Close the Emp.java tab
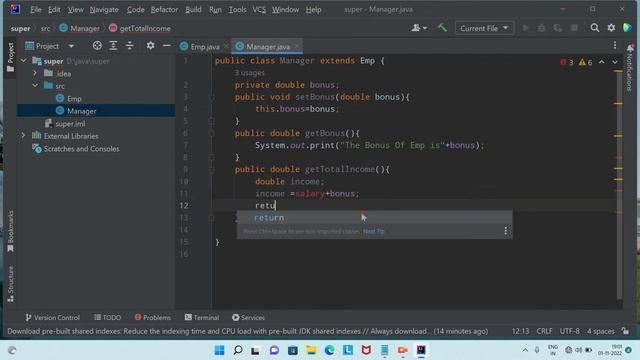640x360 pixels. pos(226,47)
